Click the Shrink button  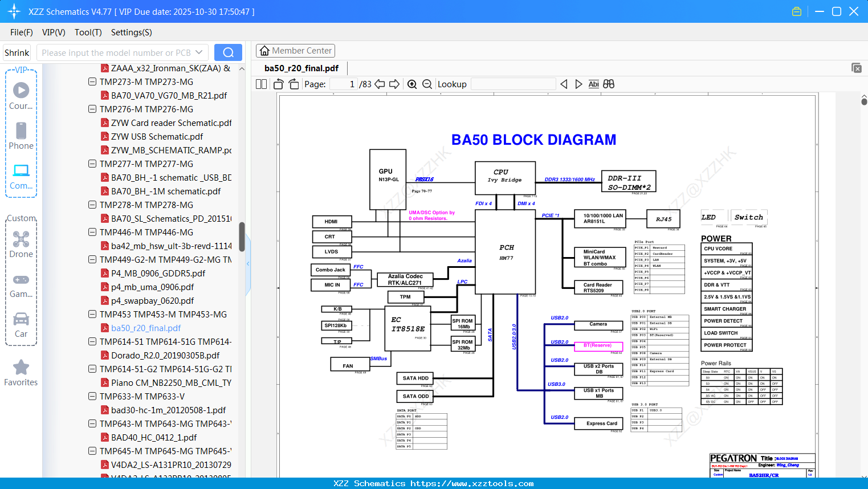pyautogui.click(x=17, y=52)
